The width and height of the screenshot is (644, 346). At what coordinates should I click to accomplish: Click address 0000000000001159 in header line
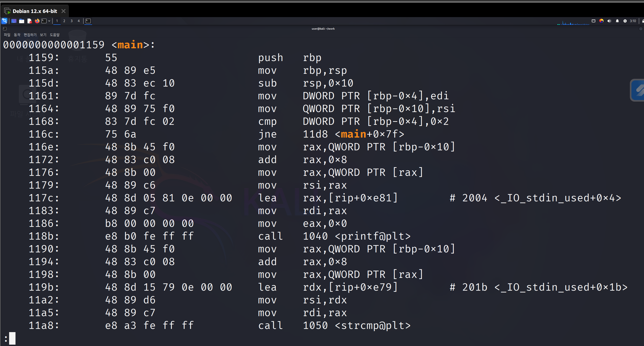click(54, 45)
